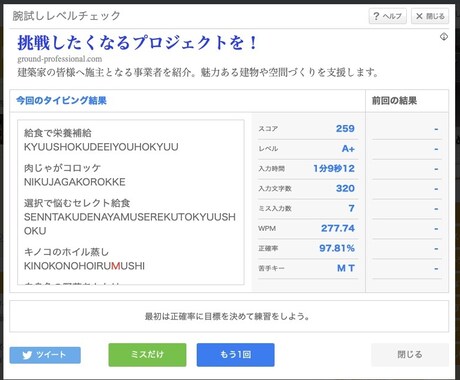Select 今回のタイピング結果 header

point(61,100)
